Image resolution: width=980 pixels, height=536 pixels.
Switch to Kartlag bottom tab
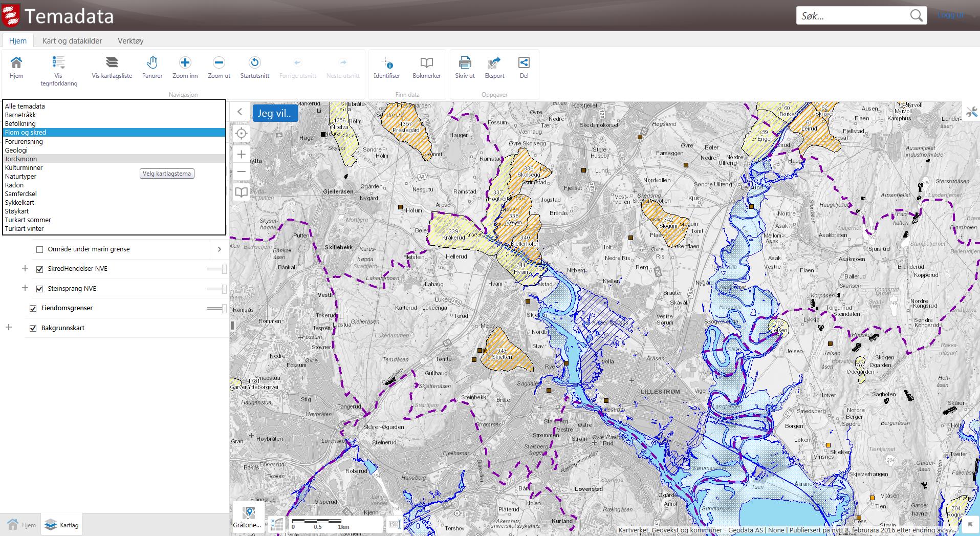tap(62, 525)
